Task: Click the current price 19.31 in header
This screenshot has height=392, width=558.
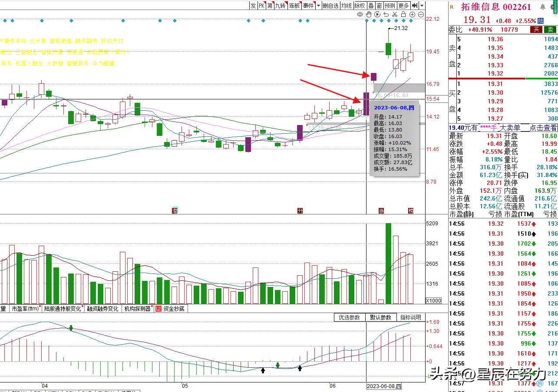Action: [477, 20]
